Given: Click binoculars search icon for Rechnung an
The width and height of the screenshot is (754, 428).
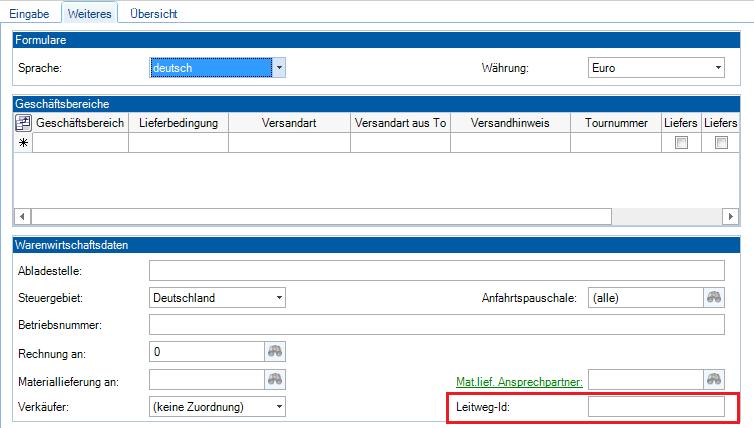Looking at the screenshot, I should point(275,351).
